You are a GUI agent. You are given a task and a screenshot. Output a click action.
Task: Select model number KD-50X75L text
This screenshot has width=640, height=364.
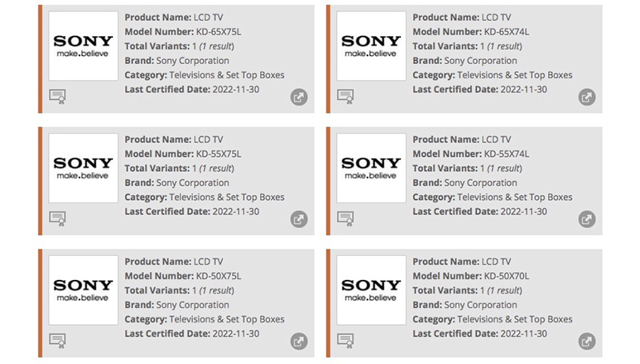click(x=218, y=276)
